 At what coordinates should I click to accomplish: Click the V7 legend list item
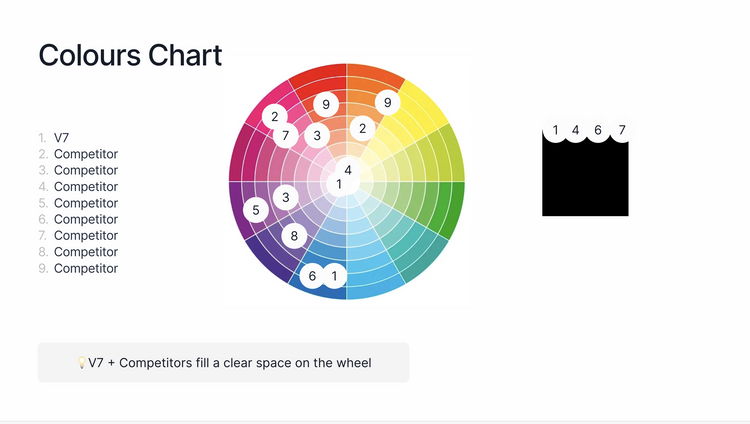coord(61,138)
